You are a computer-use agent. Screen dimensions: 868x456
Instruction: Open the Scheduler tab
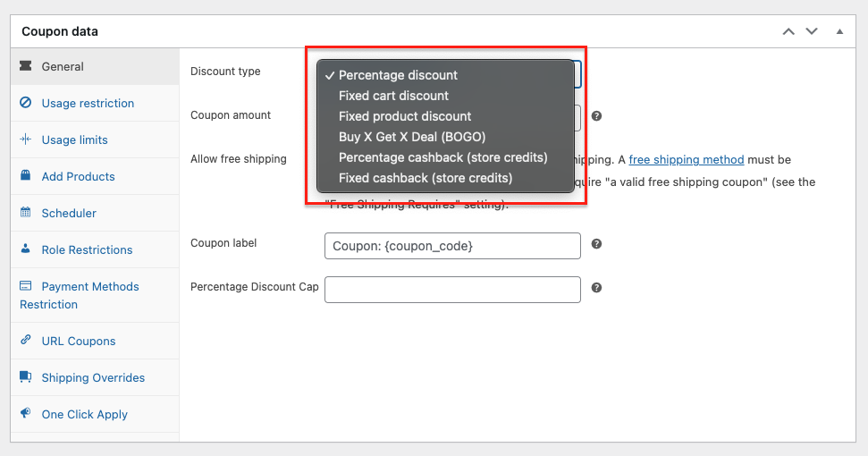coord(95,213)
